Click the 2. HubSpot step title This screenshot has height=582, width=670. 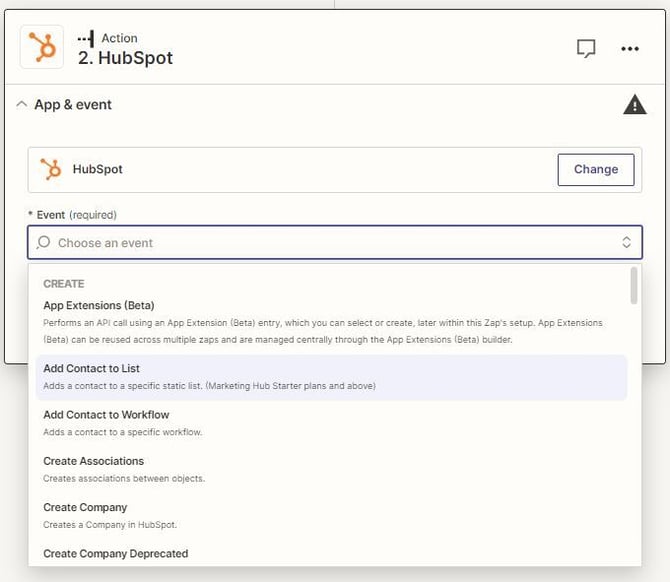(x=125, y=58)
